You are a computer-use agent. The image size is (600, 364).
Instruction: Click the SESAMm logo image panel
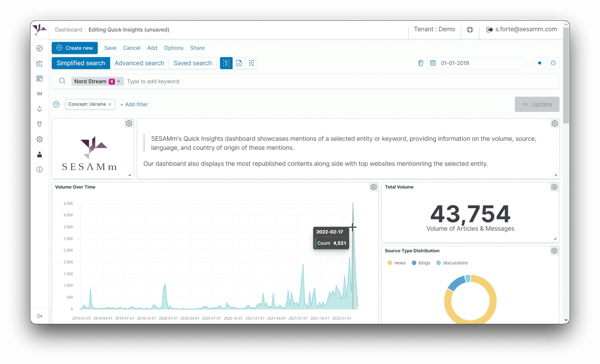pos(93,149)
